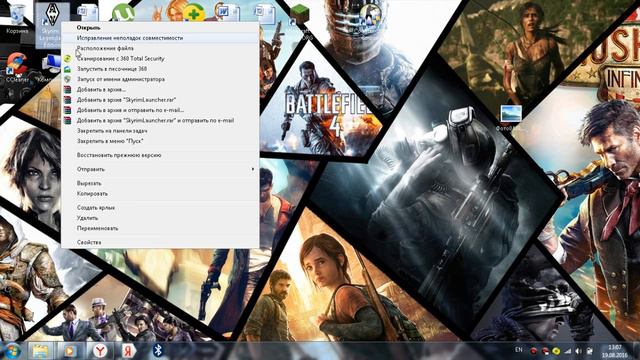
Task: Click the Show desktop strip on taskbar
Action: [636, 351]
